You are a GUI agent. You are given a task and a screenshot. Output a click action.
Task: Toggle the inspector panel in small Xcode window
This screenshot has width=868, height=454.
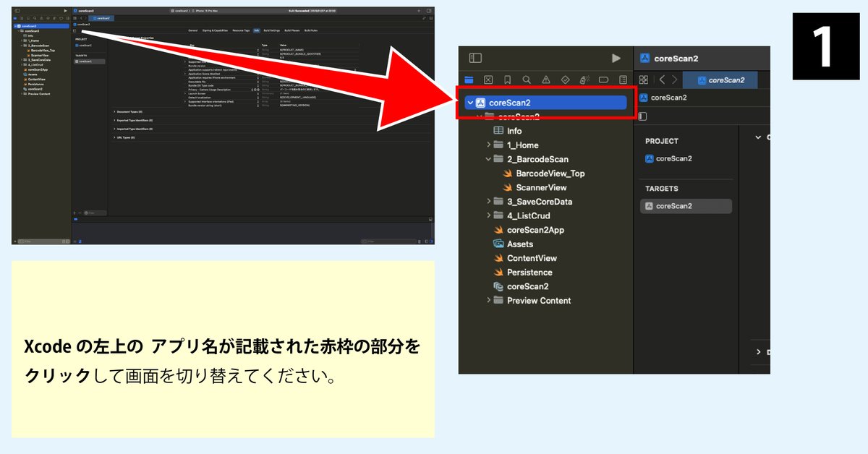[429, 11]
